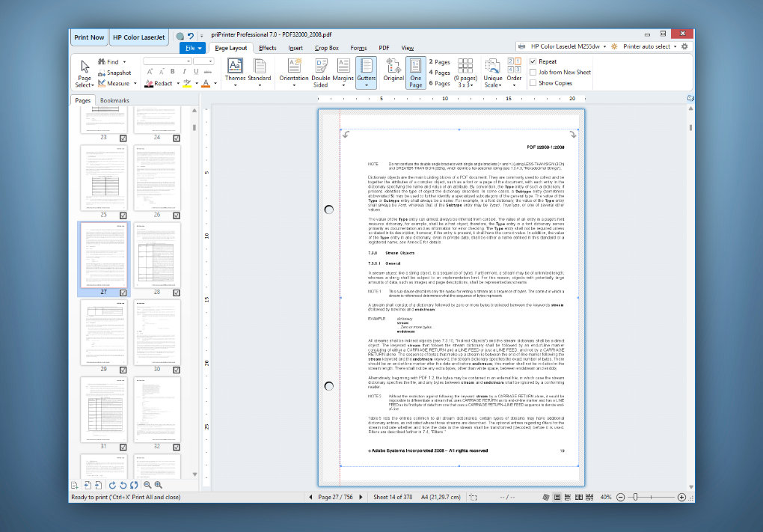Click the Print Now button

click(89, 37)
